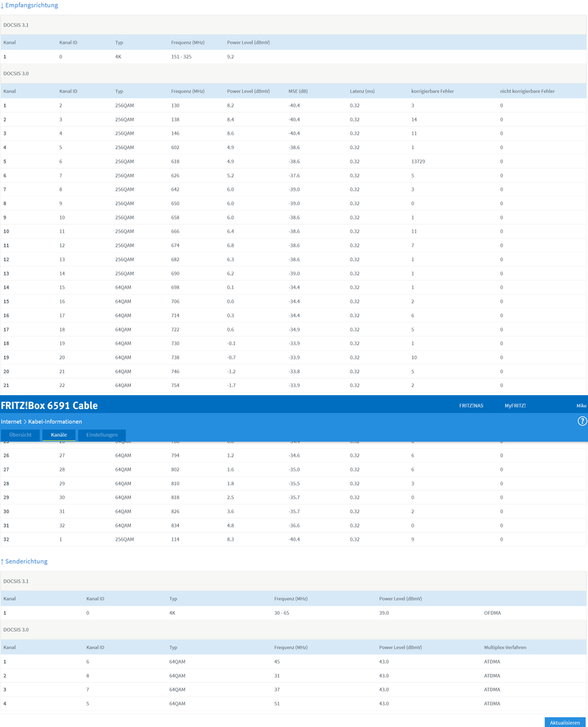Click the Latenz (ms) column header
The width and height of the screenshot is (588, 727).
pos(362,91)
